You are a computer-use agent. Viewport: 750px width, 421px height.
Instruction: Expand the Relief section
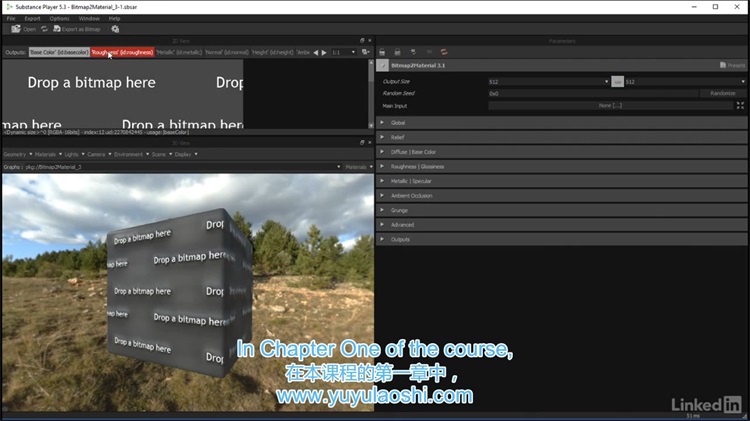[x=562, y=137]
